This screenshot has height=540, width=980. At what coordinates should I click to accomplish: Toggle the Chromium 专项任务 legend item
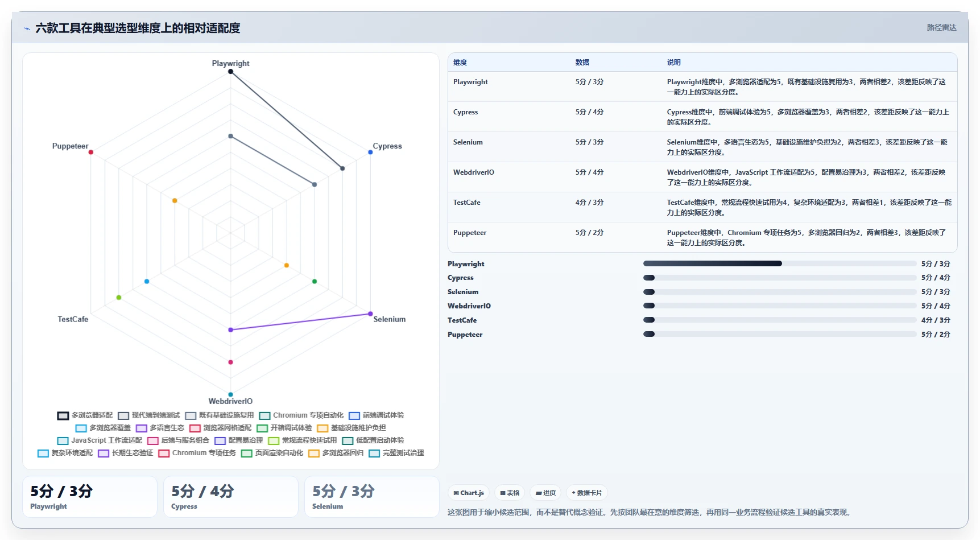tap(197, 453)
